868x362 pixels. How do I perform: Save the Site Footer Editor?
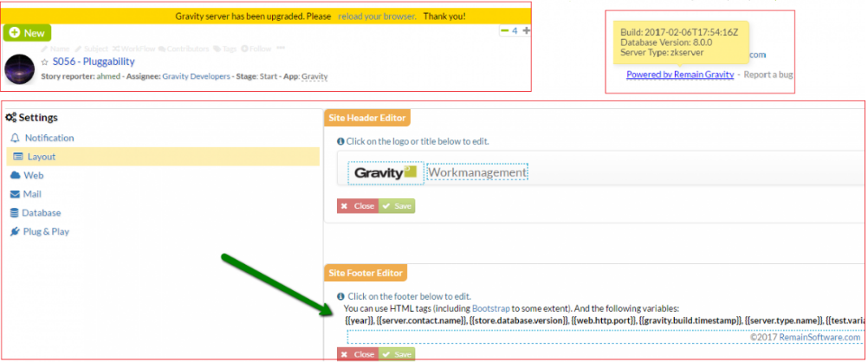pyautogui.click(x=397, y=354)
